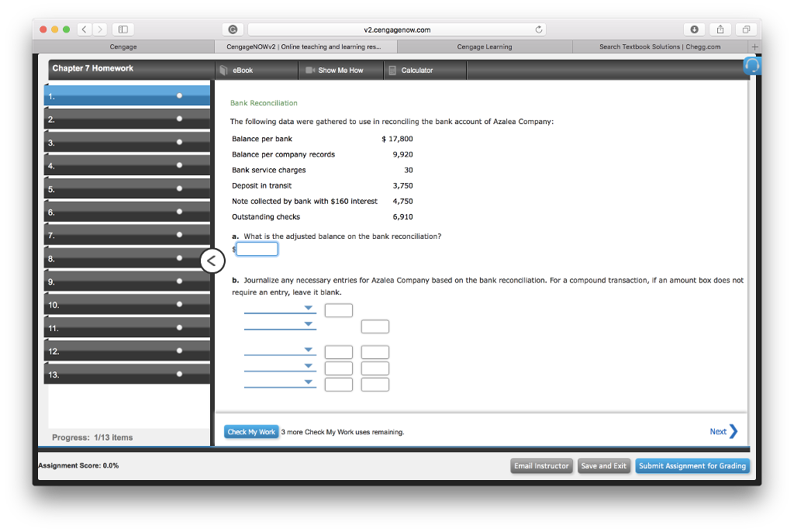Click the Check My Work button

[251, 432]
